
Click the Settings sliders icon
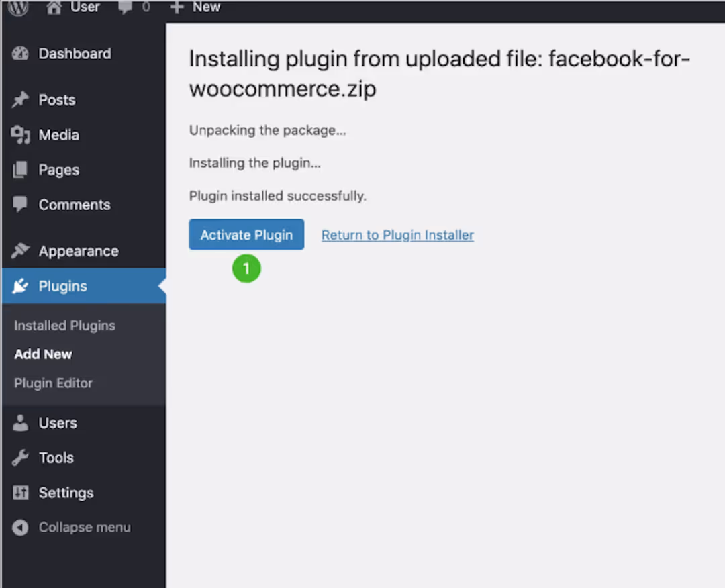tap(20, 493)
